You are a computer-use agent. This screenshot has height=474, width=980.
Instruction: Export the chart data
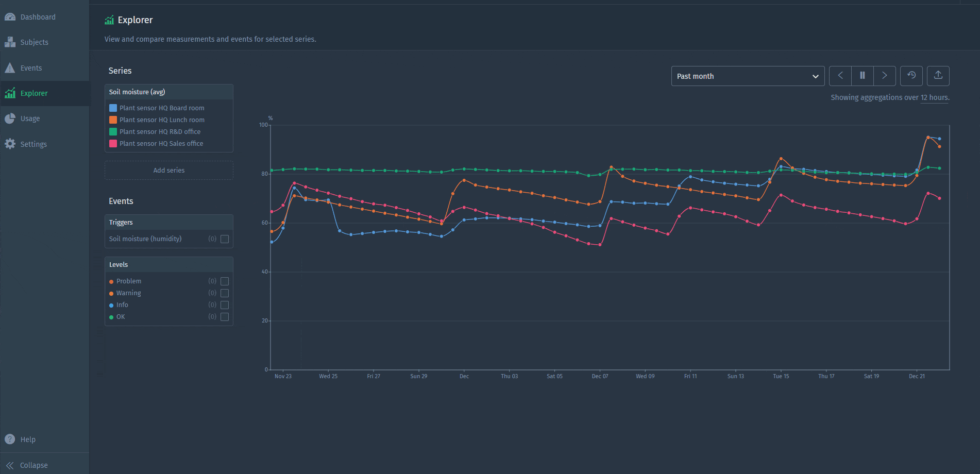(938, 76)
